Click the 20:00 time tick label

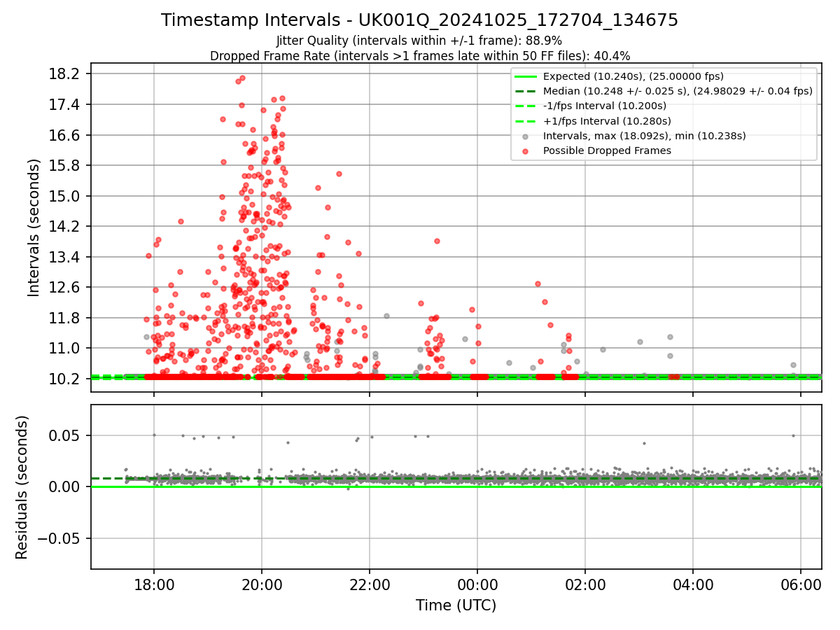pos(262,584)
